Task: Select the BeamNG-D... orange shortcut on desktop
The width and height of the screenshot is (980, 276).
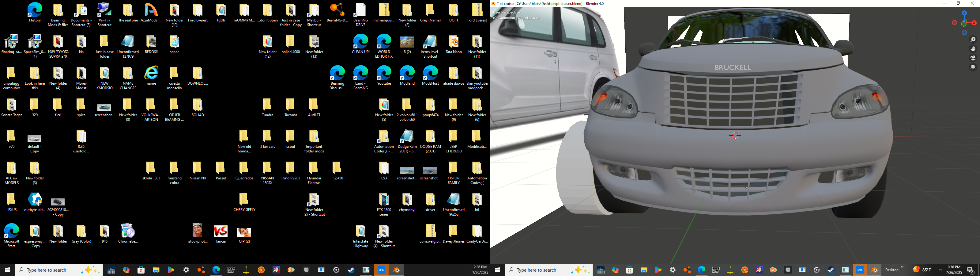Action: pos(337,13)
